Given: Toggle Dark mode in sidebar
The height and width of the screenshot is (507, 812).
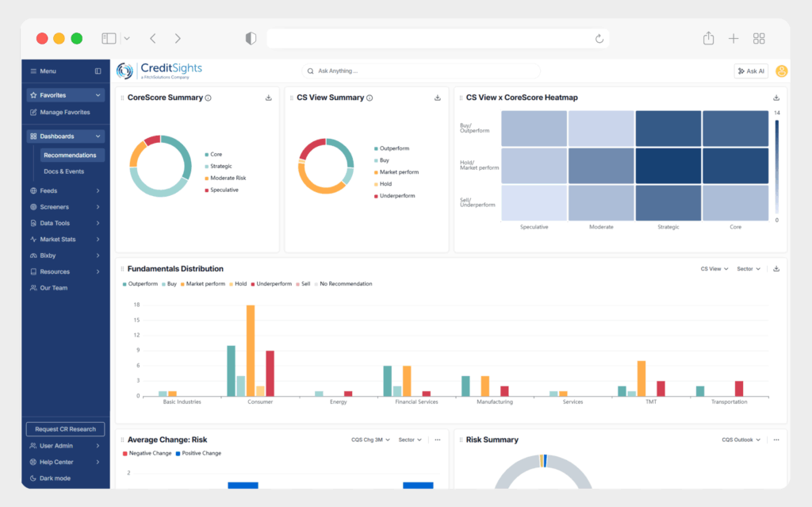Looking at the screenshot, I should tap(54, 478).
